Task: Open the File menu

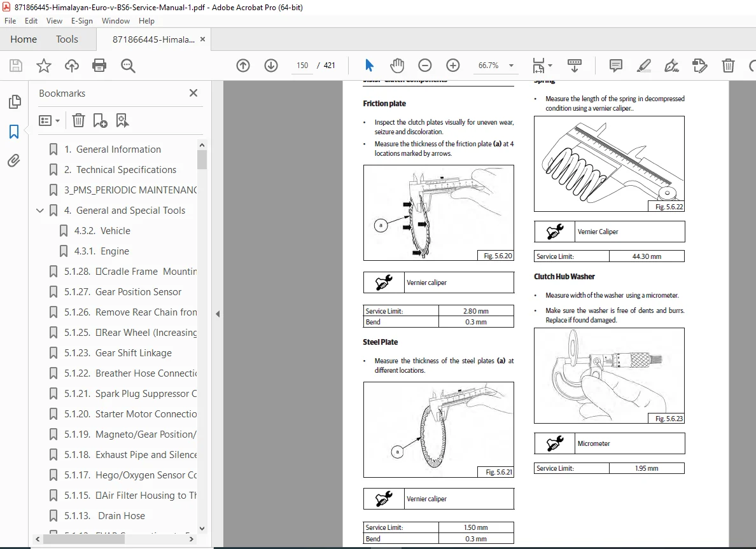Action: click(x=10, y=21)
